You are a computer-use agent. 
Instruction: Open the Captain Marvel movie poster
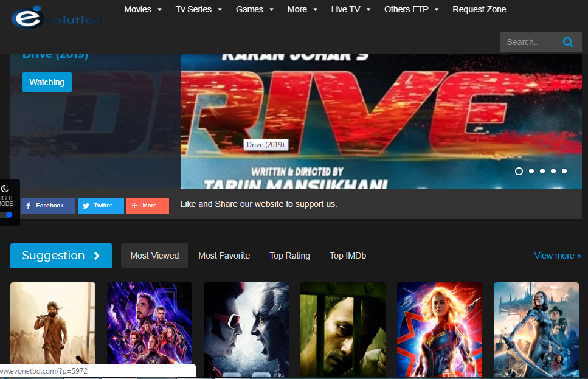[x=440, y=330]
